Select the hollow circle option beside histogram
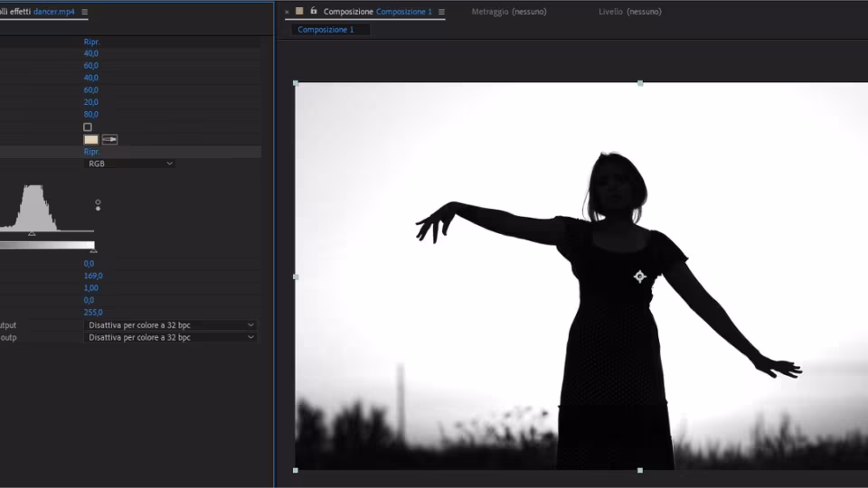Image resolution: width=868 pixels, height=488 pixels. 98,202
